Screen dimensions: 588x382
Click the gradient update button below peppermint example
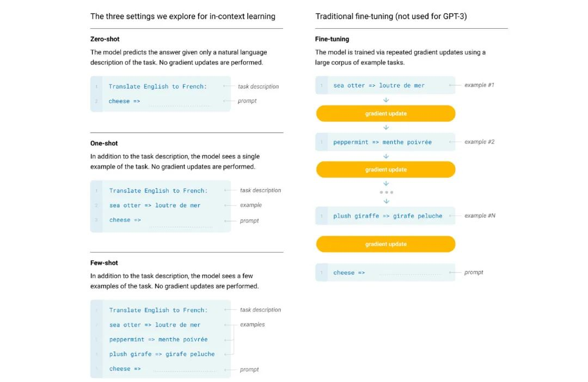click(x=385, y=169)
